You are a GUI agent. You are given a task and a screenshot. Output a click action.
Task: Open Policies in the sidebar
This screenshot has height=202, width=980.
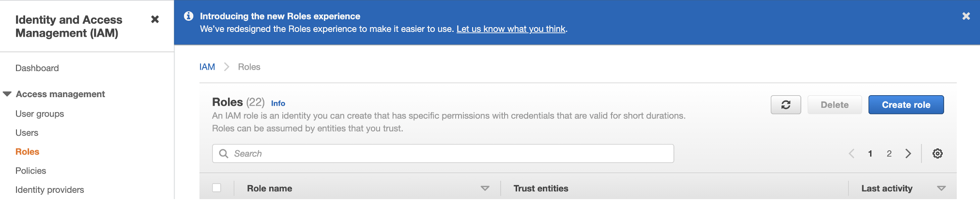[31, 171]
